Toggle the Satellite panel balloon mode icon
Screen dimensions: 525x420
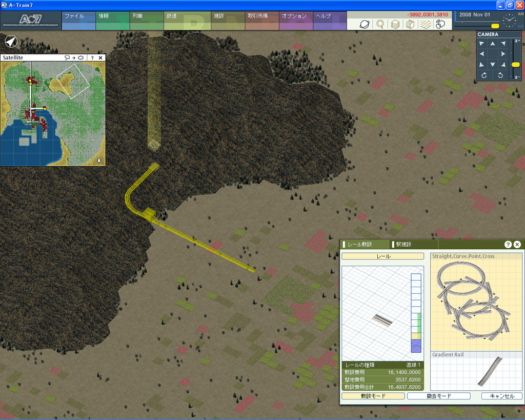coord(74,57)
